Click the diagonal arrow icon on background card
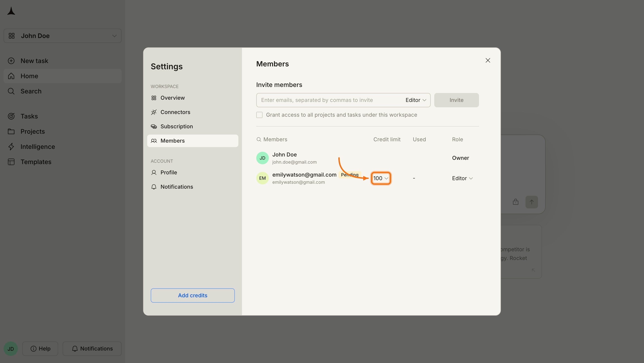 click(x=533, y=270)
